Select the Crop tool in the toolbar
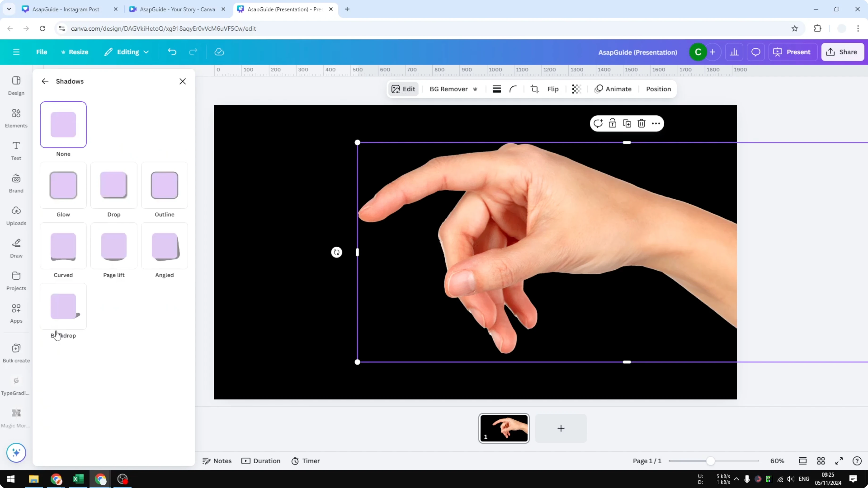 [x=535, y=89]
